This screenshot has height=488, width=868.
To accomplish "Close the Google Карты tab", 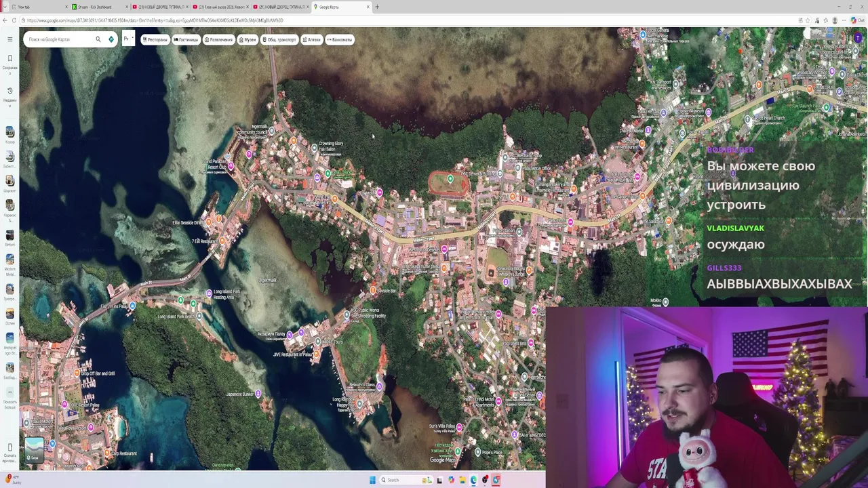I will [368, 7].
